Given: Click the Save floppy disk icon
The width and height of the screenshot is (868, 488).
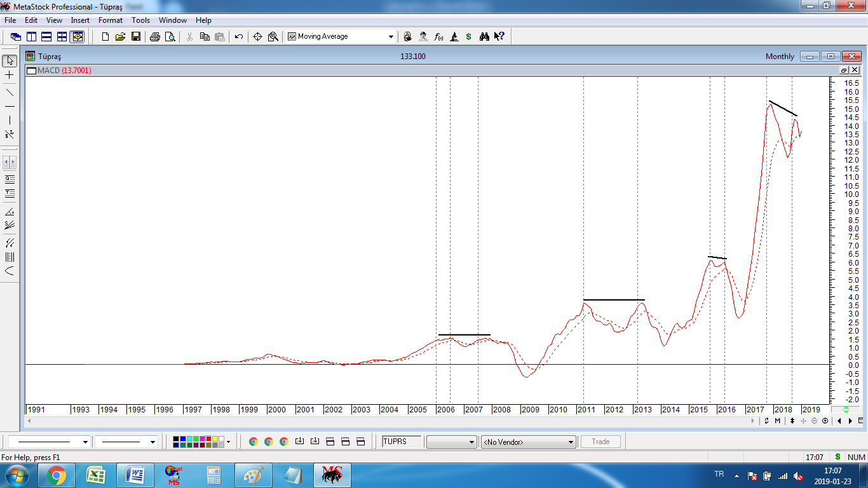Looking at the screenshot, I should 135,37.
